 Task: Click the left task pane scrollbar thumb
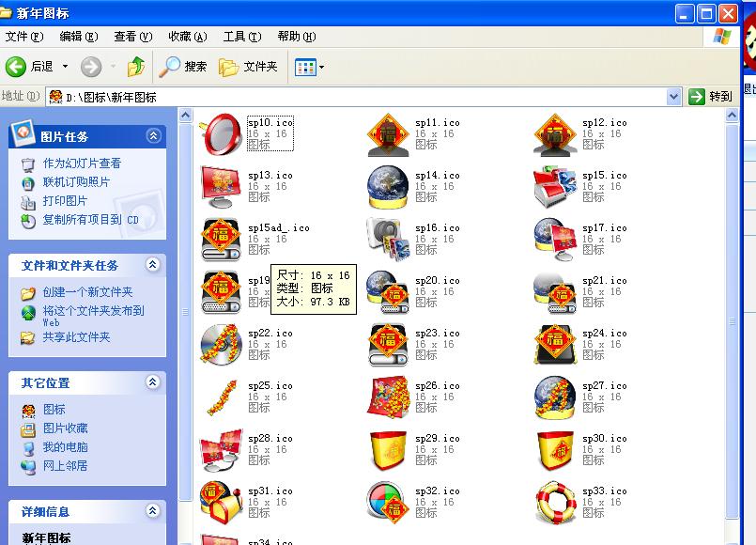[x=186, y=313]
